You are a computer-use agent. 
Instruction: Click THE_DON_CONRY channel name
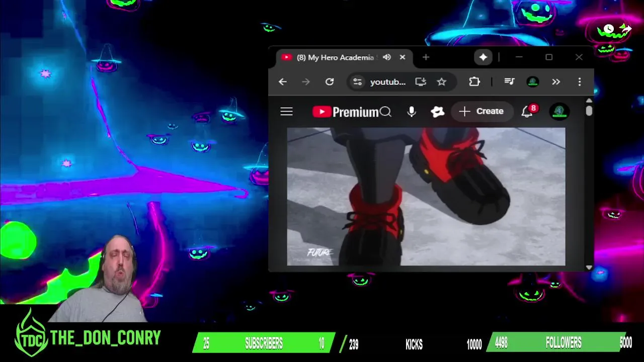[x=105, y=338]
